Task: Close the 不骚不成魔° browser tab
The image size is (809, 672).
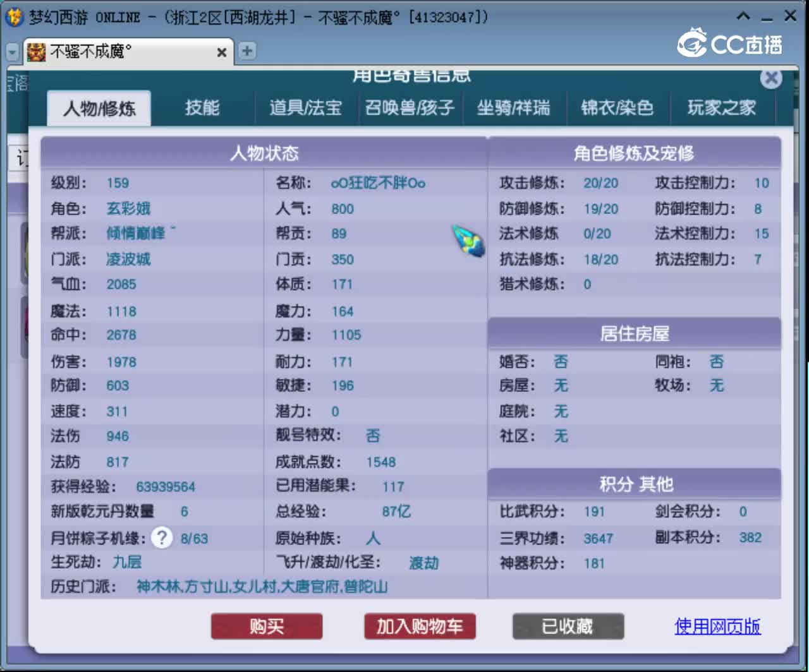Action: (222, 52)
